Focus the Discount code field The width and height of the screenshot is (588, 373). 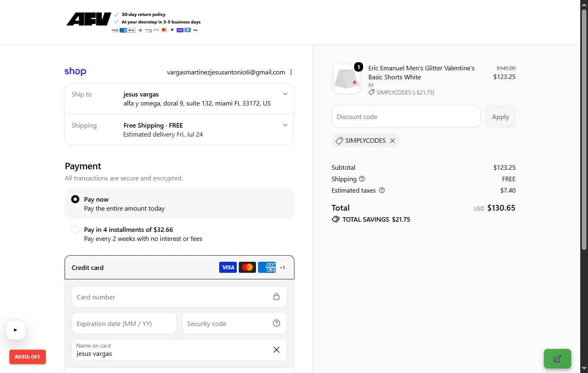406,117
